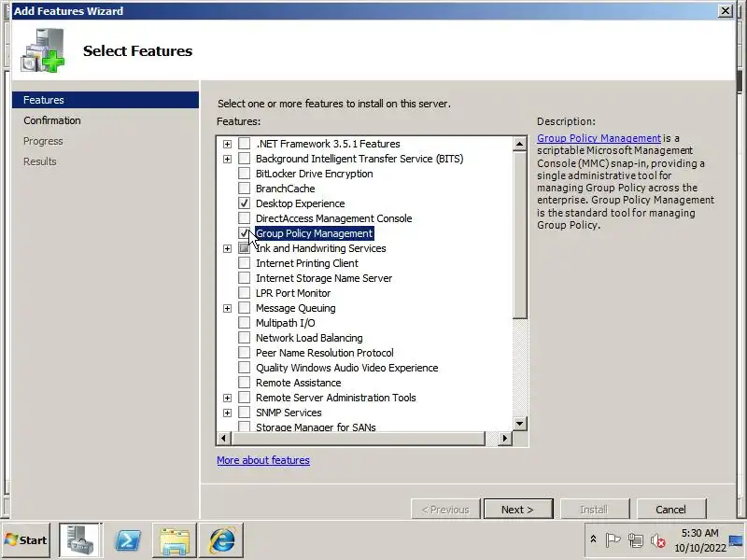Check the Message Queuing checkbox
This screenshot has height=560, width=747.
[244, 308]
